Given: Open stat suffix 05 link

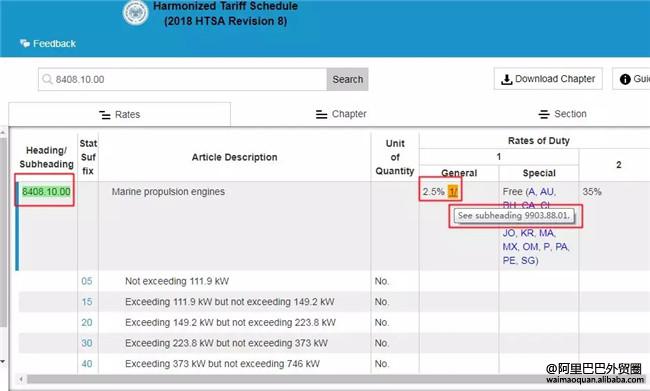Looking at the screenshot, I should pos(87,281).
